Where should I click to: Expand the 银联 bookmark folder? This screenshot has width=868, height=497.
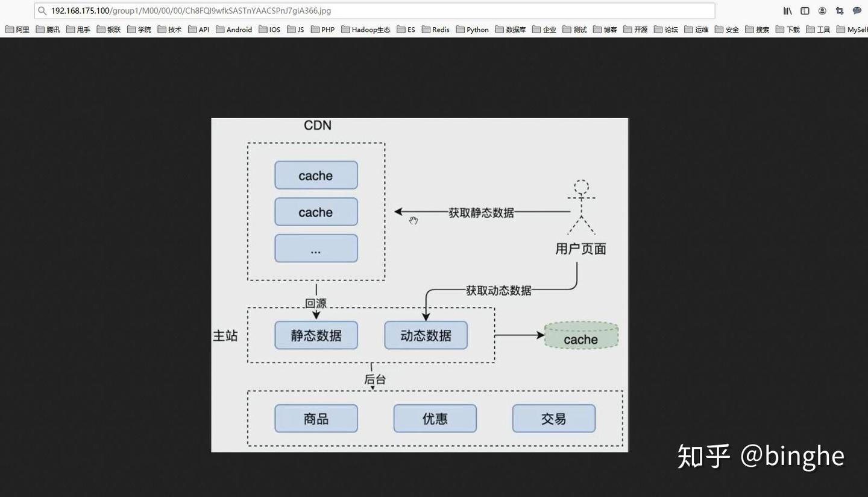[x=108, y=30]
